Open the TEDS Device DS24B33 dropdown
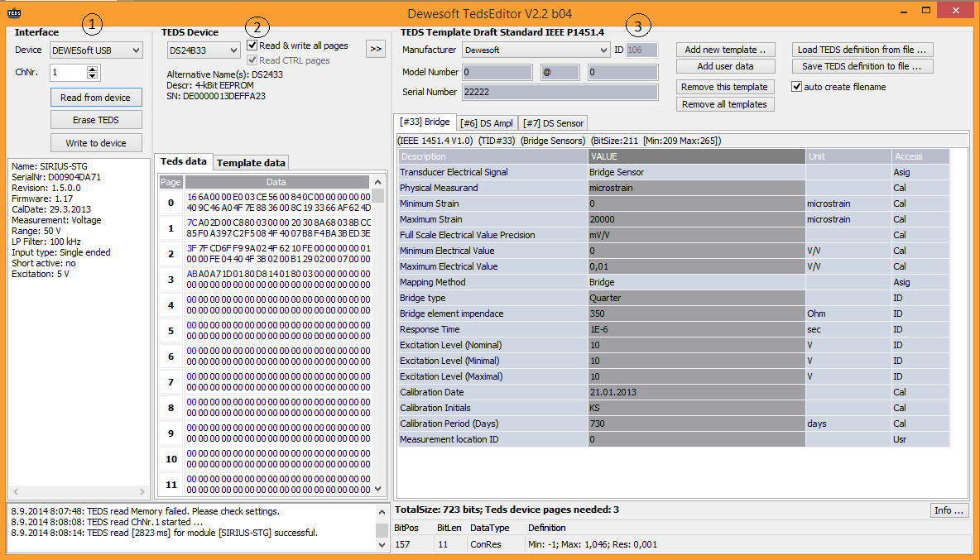 coord(203,50)
